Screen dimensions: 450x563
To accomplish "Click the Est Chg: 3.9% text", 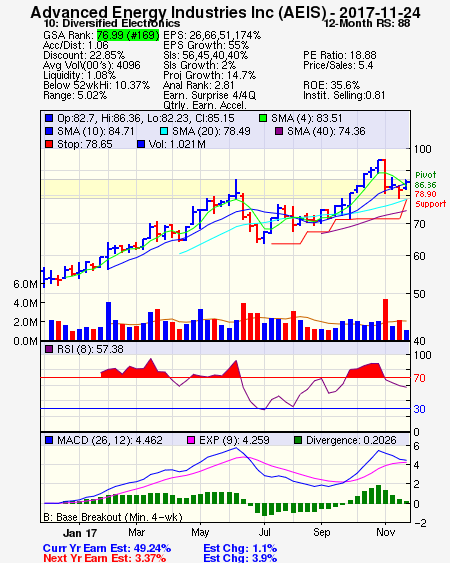I will (x=240, y=558).
